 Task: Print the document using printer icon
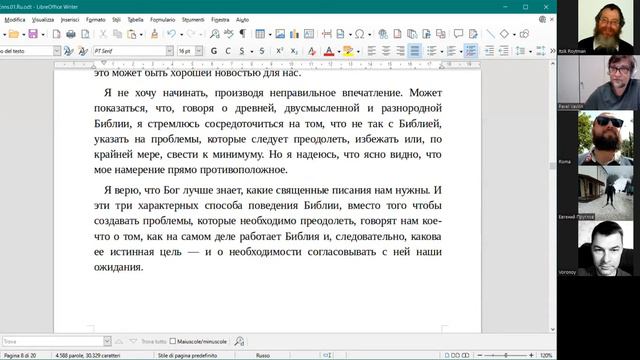[71, 34]
